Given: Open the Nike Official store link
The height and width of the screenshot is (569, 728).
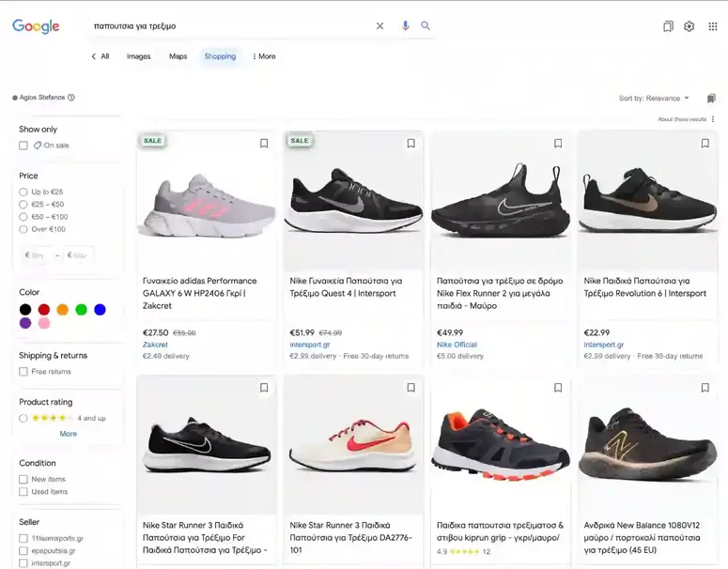Looking at the screenshot, I should point(457,345).
